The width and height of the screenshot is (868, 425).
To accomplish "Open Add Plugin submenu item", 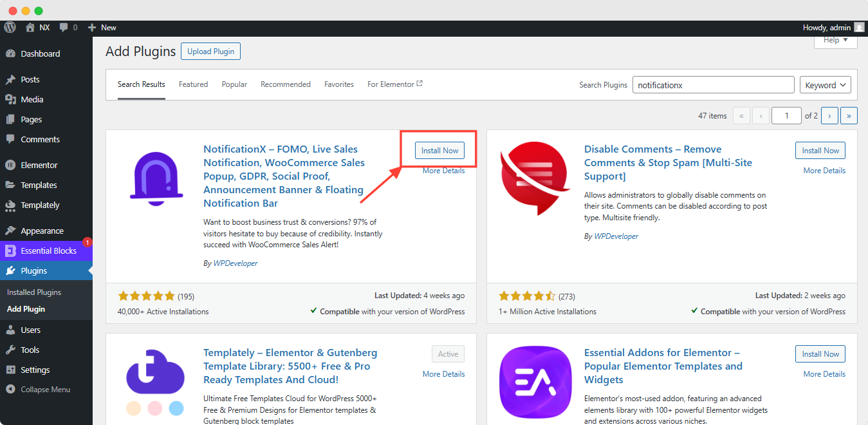I will [x=26, y=309].
